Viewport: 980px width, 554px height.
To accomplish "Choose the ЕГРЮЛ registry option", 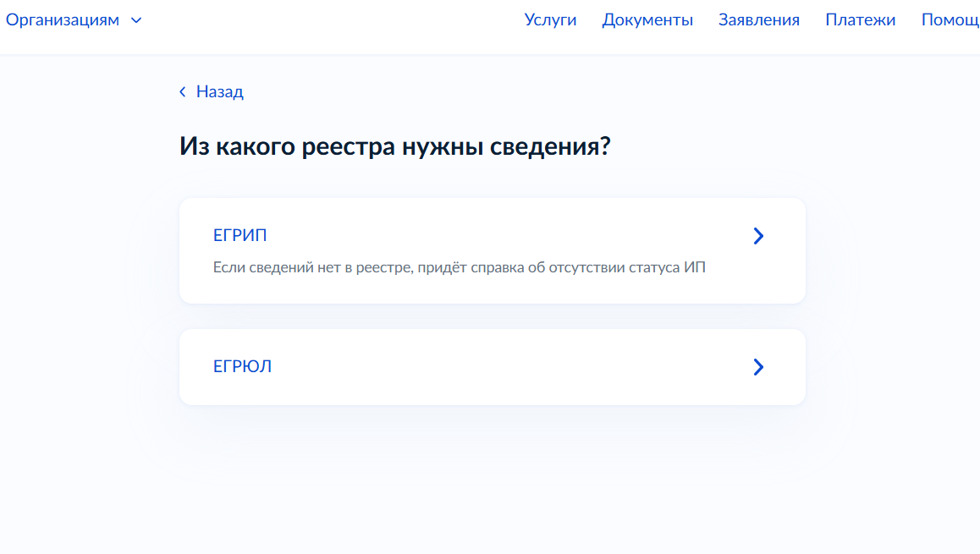I will 493,367.
